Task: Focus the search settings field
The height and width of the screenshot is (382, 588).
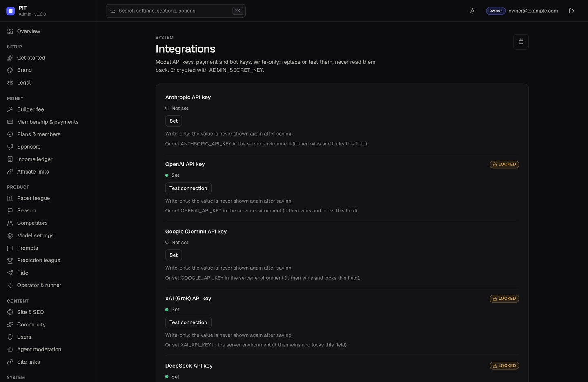Action: click(176, 11)
